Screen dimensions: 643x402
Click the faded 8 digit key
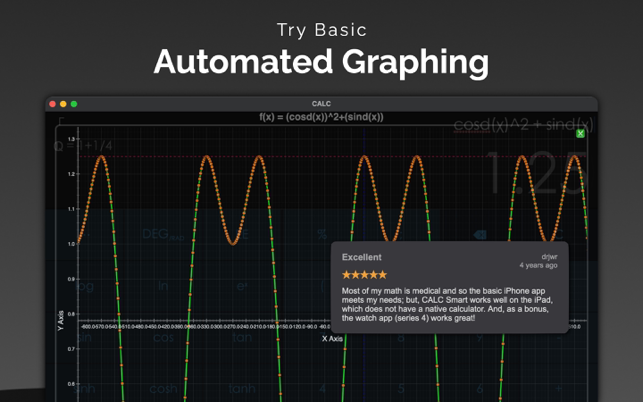point(401,338)
